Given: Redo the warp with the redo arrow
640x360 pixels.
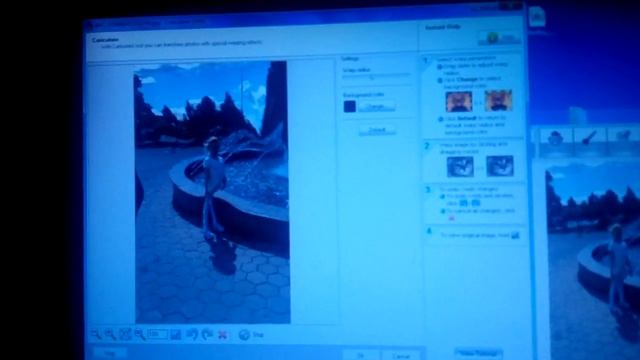Looking at the screenshot, I should (207, 335).
